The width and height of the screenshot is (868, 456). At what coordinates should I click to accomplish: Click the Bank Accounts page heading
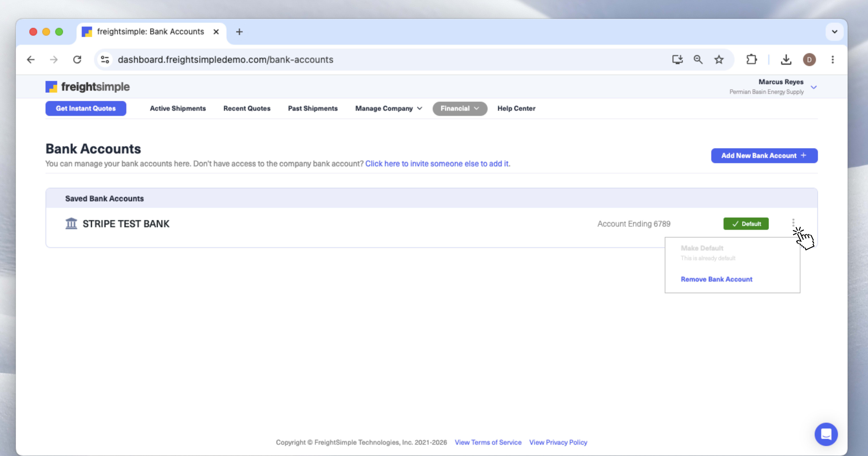point(93,149)
